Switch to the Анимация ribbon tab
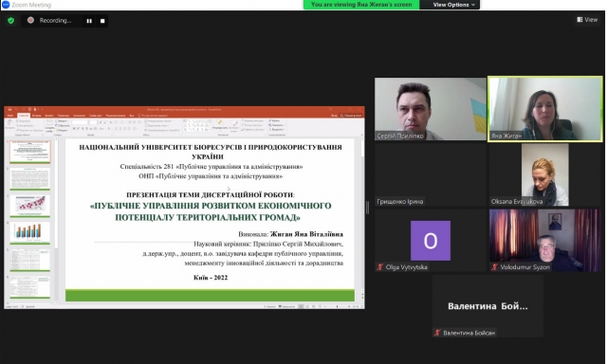The width and height of the screenshot is (607, 364). pos(79,116)
